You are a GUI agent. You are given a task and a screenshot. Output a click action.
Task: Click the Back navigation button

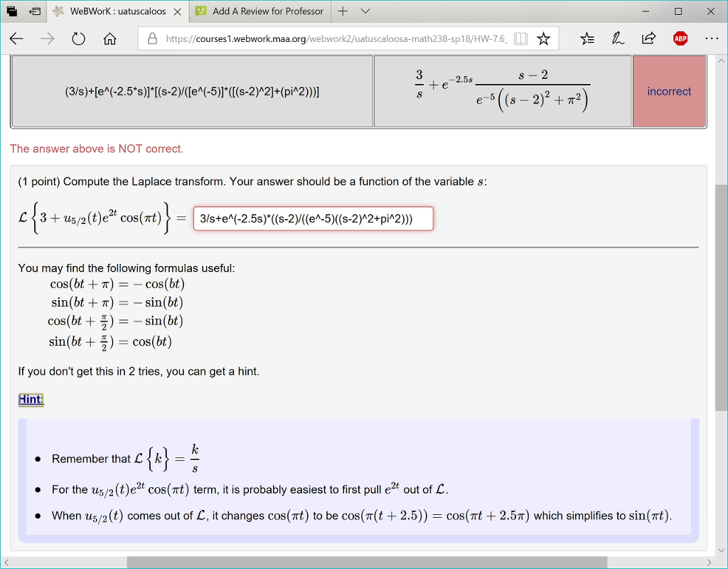coord(16,38)
